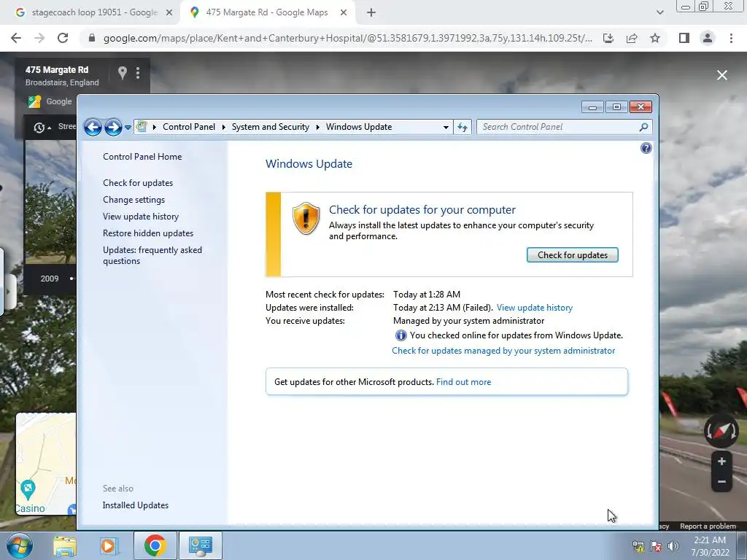The image size is (747, 560).
Task: Select the Windows Update breadcrumb
Action: [x=359, y=127]
